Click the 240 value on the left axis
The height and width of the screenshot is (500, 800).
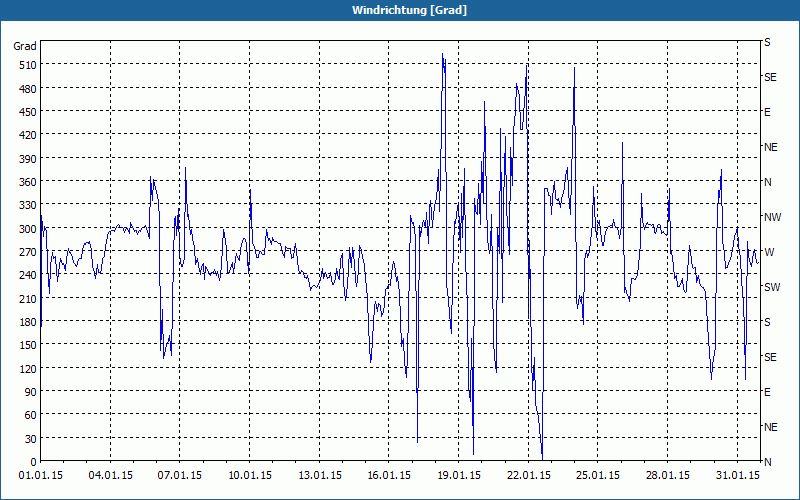tap(28, 276)
